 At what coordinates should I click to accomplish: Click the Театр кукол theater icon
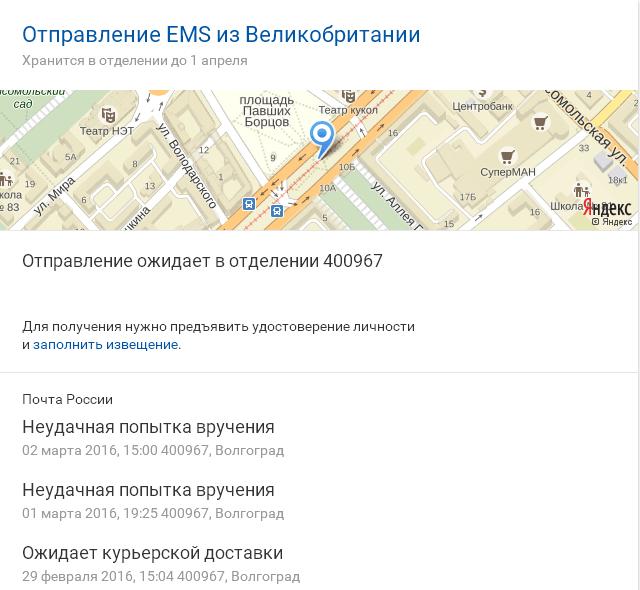[x=348, y=97]
